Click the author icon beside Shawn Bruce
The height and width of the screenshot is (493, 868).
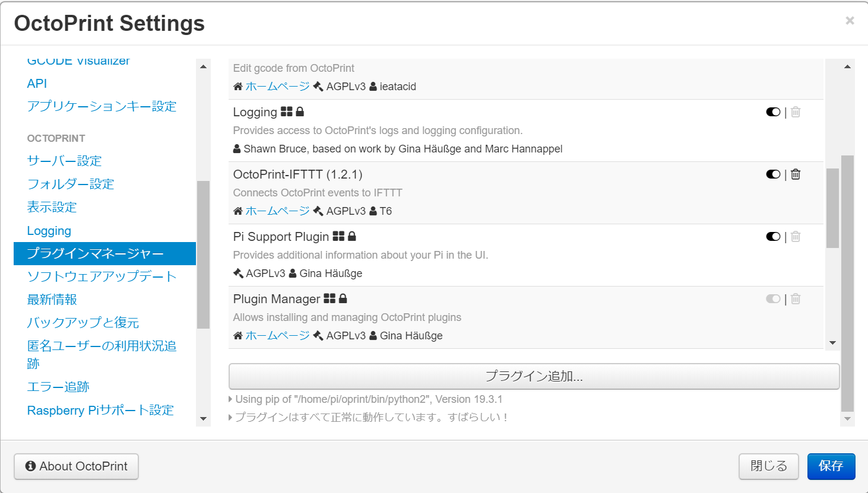click(x=237, y=149)
